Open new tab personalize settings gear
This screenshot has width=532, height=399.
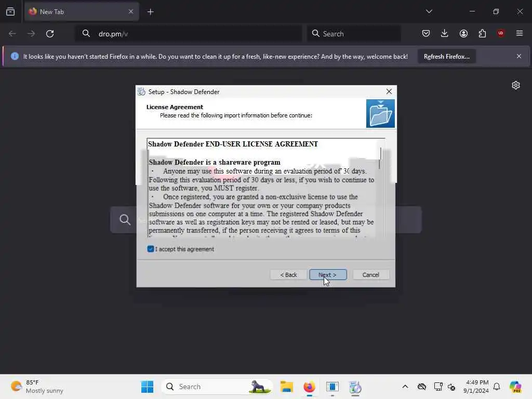click(x=516, y=85)
